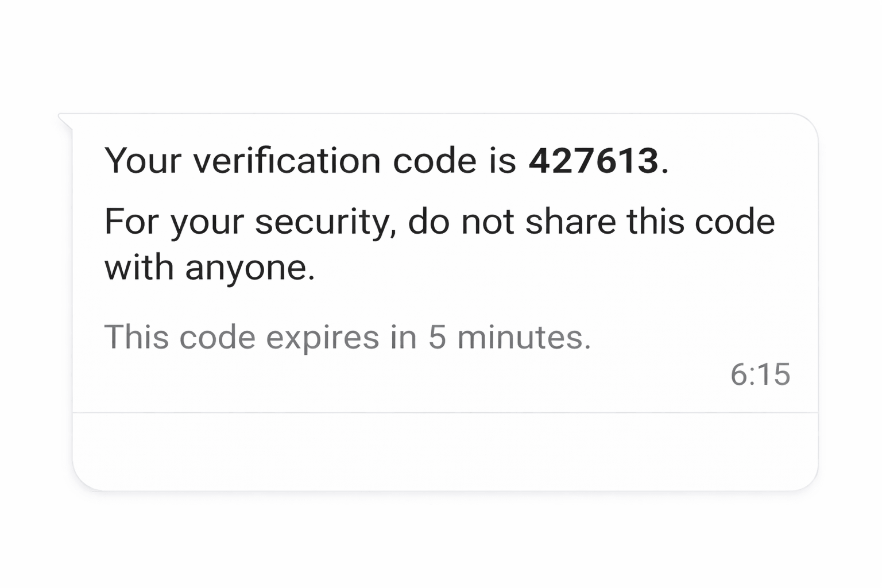The width and height of the screenshot is (882, 588).
Task: Click the word "security" in the message
Action: pyautogui.click(x=322, y=223)
